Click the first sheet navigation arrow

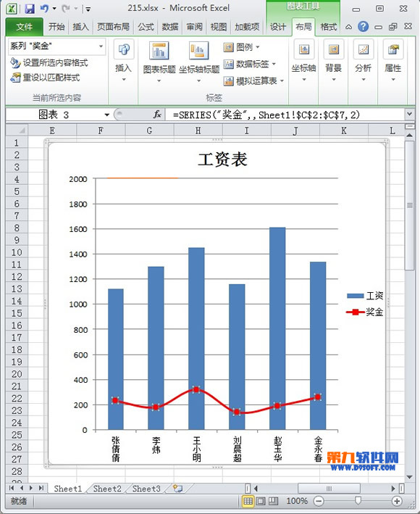(x=12, y=488)
